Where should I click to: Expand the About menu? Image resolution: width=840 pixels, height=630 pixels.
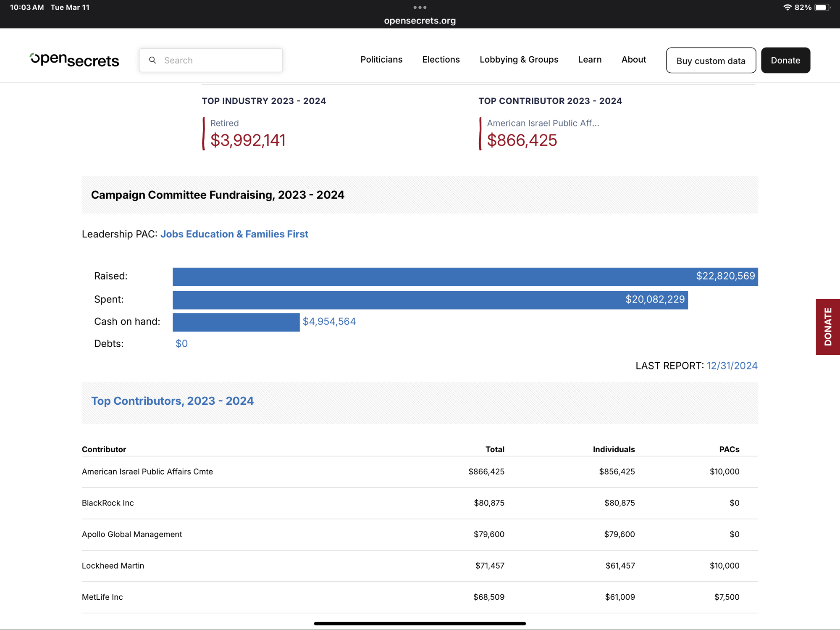coord(633,60)
